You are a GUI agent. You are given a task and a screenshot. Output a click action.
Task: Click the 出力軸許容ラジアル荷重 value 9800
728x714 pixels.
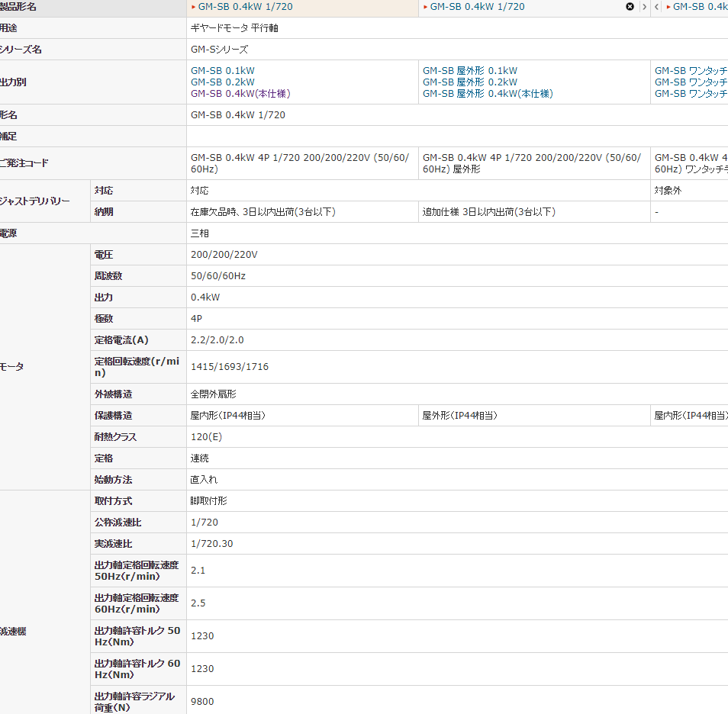tap(202, 702)
